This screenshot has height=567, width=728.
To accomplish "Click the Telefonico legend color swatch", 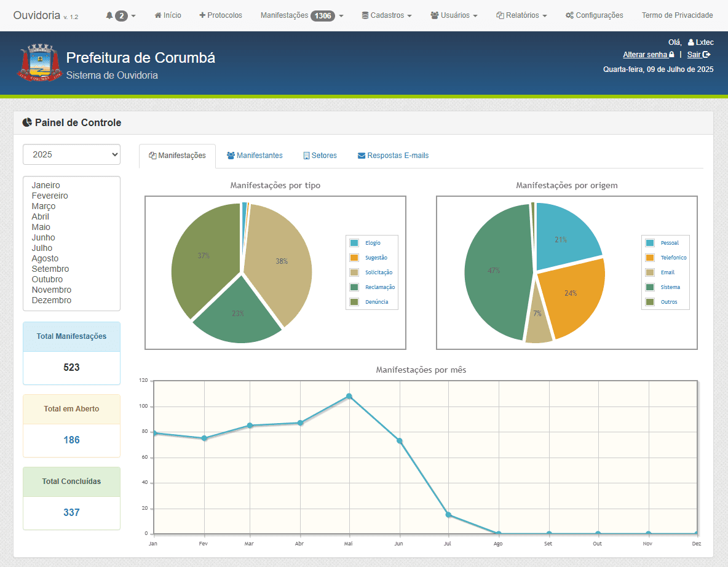I will click(650, 258).
